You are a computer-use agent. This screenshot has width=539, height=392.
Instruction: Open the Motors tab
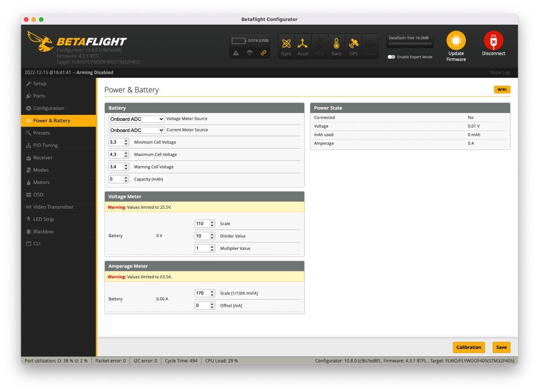click(58, 182)
